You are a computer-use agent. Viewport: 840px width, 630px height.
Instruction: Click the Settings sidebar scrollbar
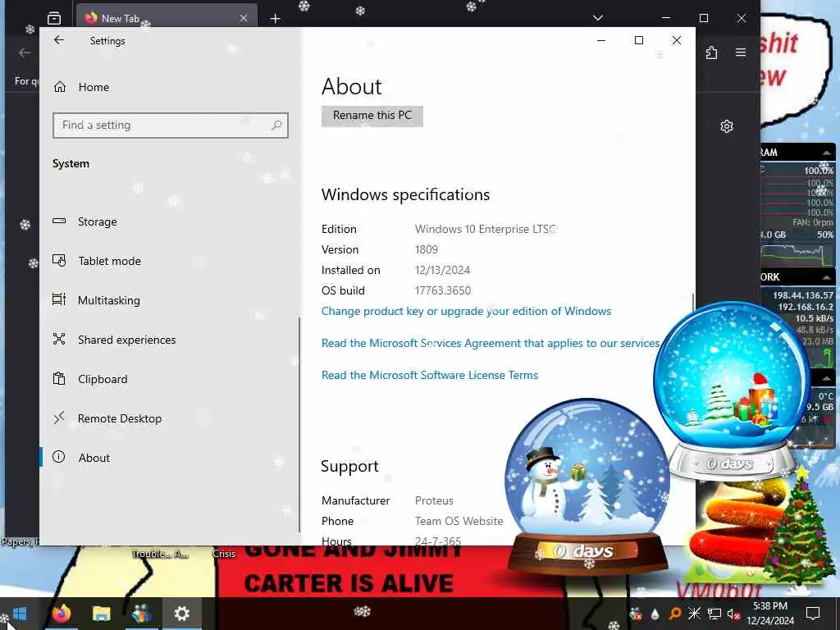pos(299,424)
